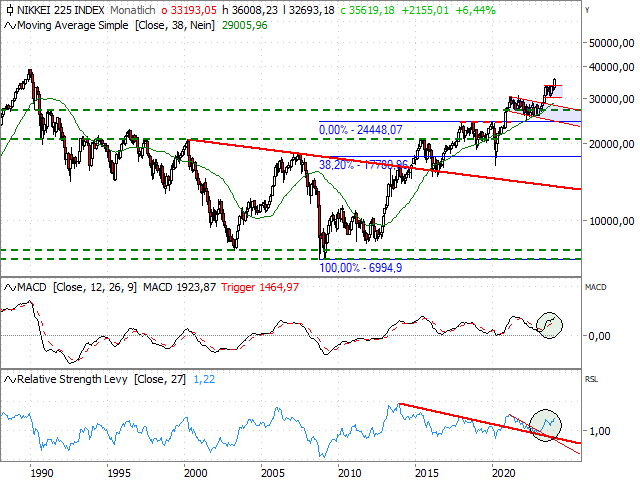Click the 2000 time axis label

[x=196, y=473]
